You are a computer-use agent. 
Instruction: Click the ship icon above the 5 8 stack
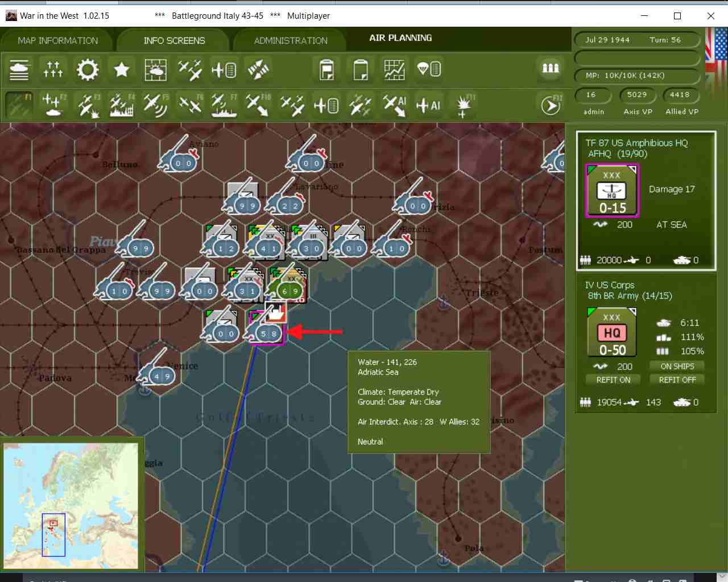tap(276, 312)
